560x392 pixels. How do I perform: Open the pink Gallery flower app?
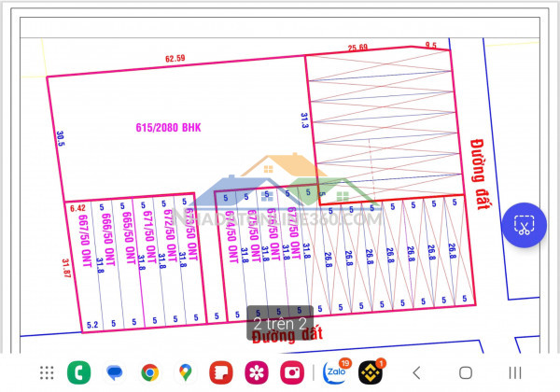(x=257, y=372)
